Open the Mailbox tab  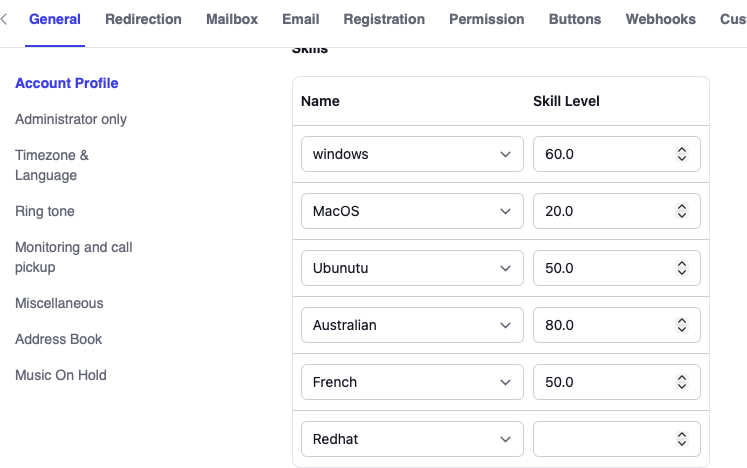[x=232, y=19]
